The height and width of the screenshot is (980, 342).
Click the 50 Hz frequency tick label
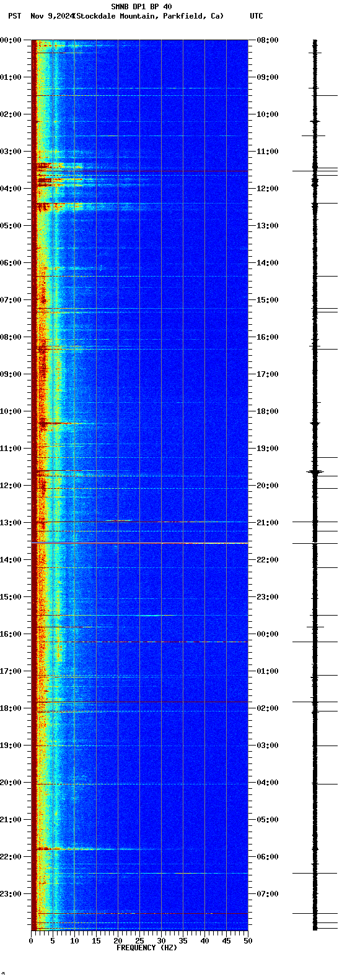point(248,941)
